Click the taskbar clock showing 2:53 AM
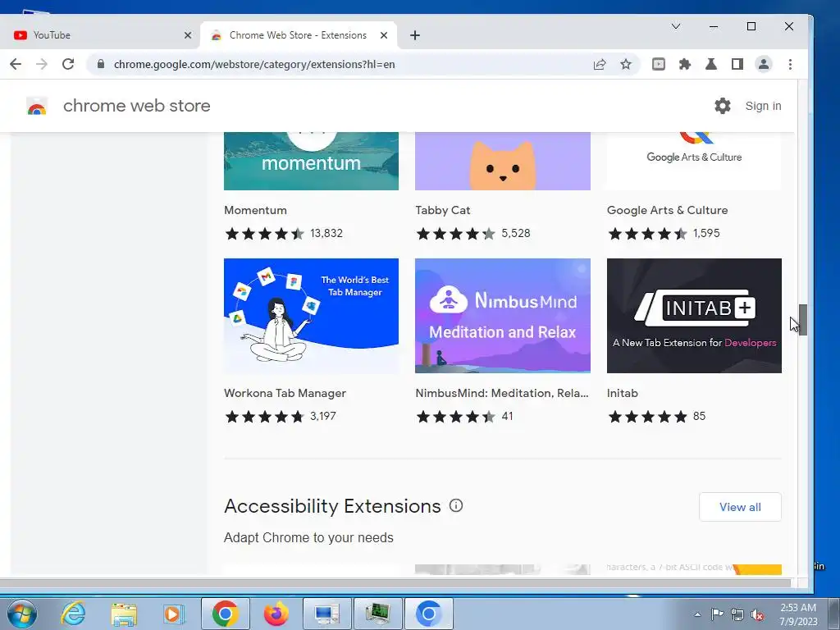Viewport: 840px width, 630px height. [798, 614]
